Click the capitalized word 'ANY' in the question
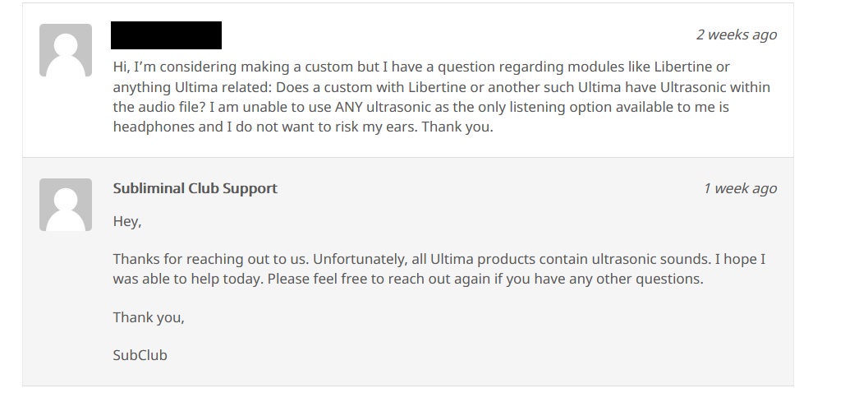This screenshot has height=402, width=868. [349, 107]
